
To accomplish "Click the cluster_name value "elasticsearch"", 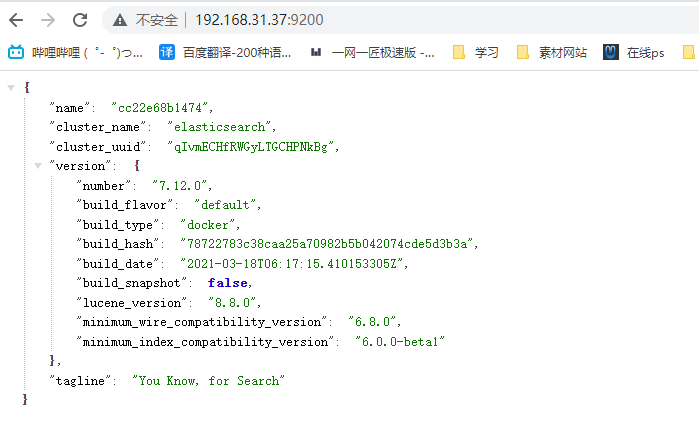I will click(x=219, y=127).
